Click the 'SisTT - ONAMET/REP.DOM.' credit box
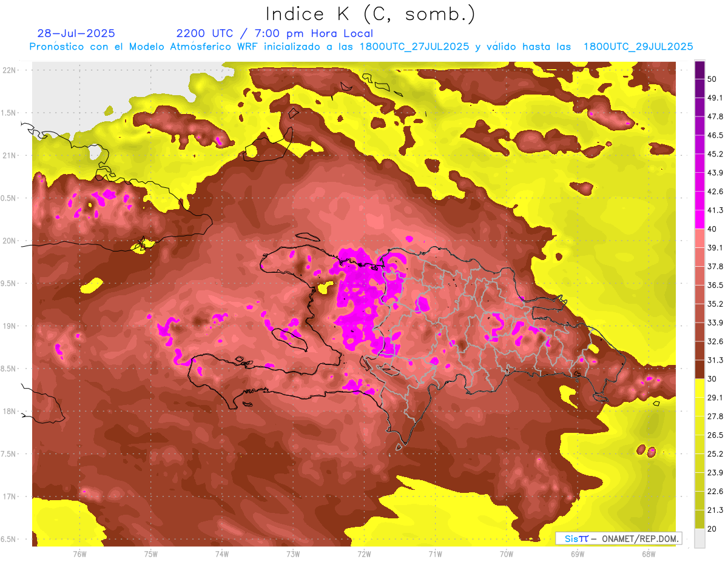The image size is (728, 562). 618,538
